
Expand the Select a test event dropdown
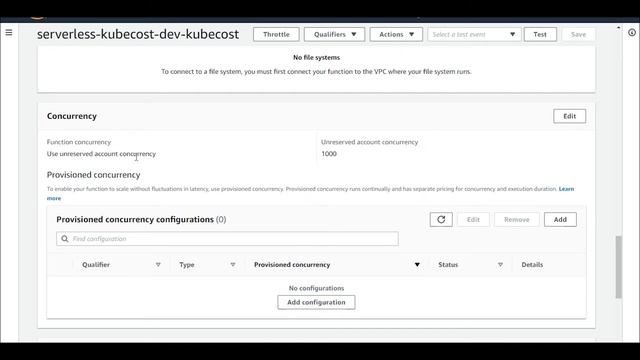click(474, 34)
